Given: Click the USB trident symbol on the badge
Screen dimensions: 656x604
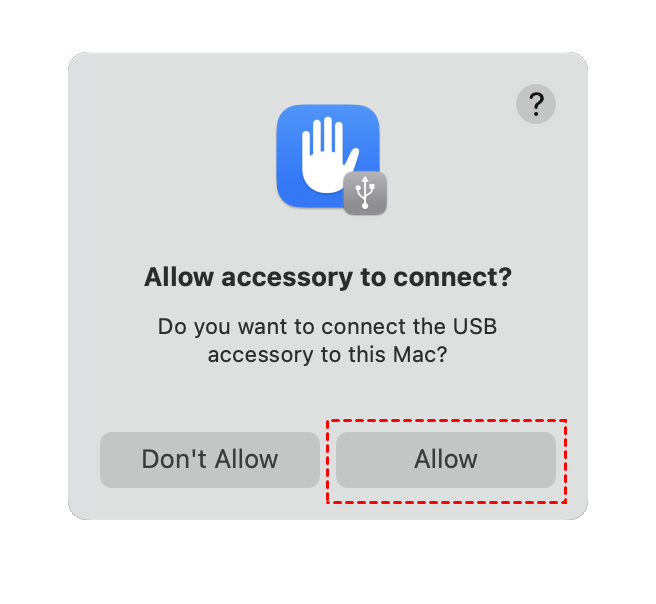Looking at the screenshot, I should [365, 192].
